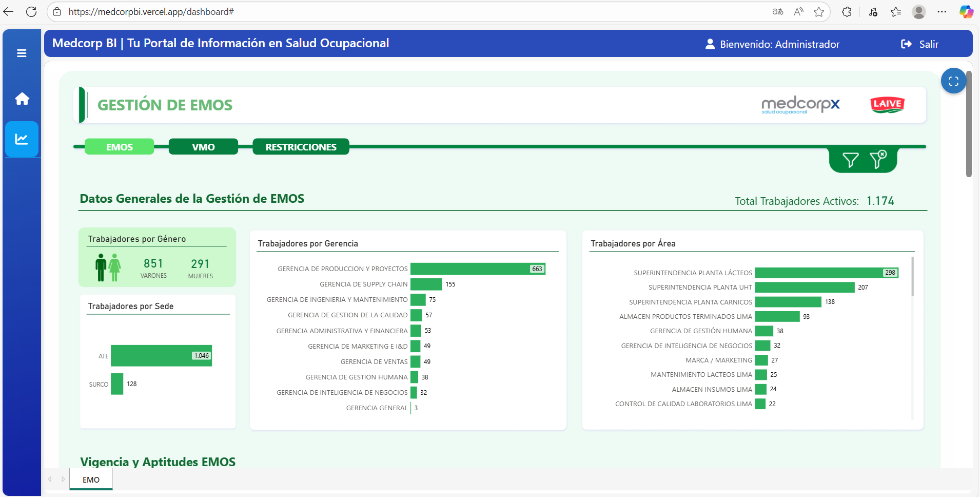Select the Home icon in sidebar
The width and height of the screenshot is (980, 497).
[x=22, y=98]
